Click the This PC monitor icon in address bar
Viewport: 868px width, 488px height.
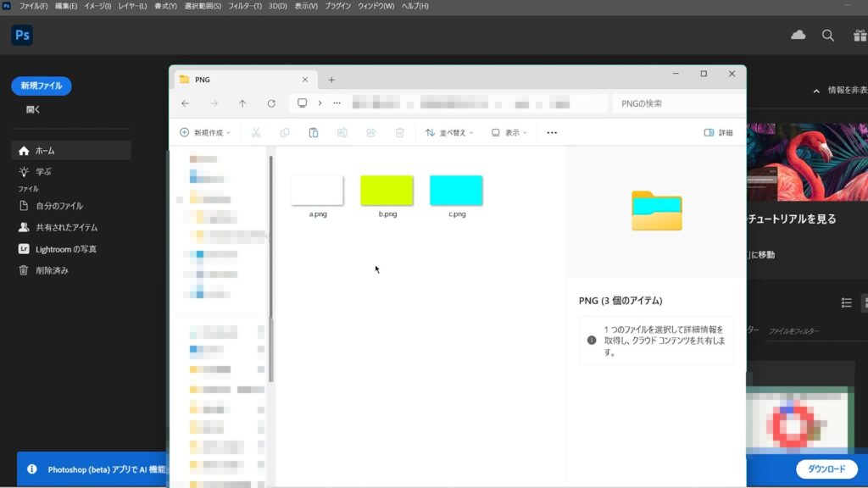click(303, 103)
